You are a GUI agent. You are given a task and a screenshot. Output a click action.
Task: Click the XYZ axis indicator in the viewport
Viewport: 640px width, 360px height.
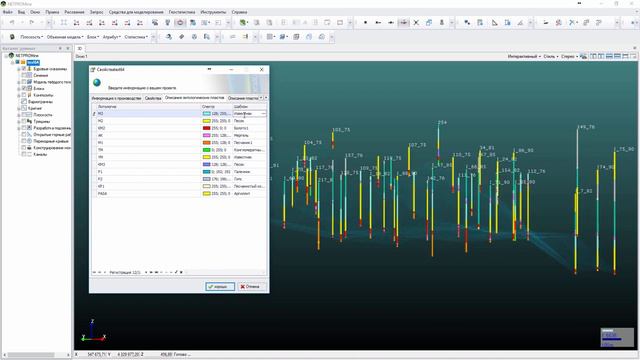click(93, 331)
